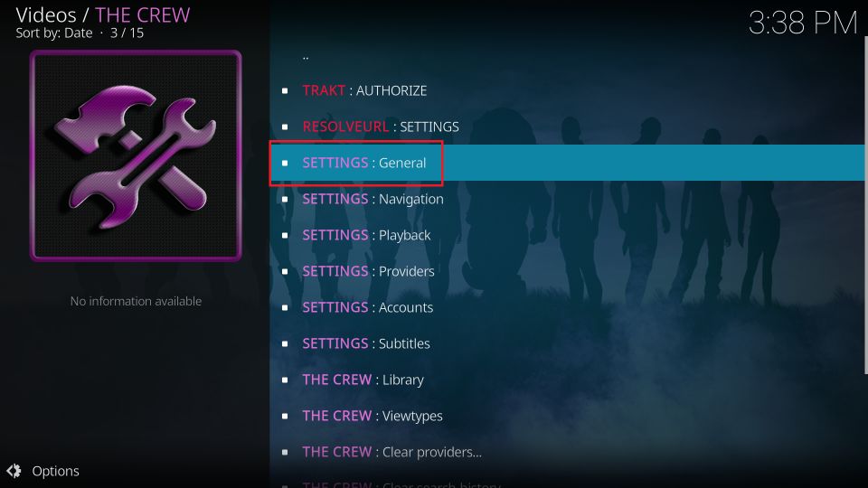Select SETTINGS : Accounts

pyautogui.click(x=567, y=307)
